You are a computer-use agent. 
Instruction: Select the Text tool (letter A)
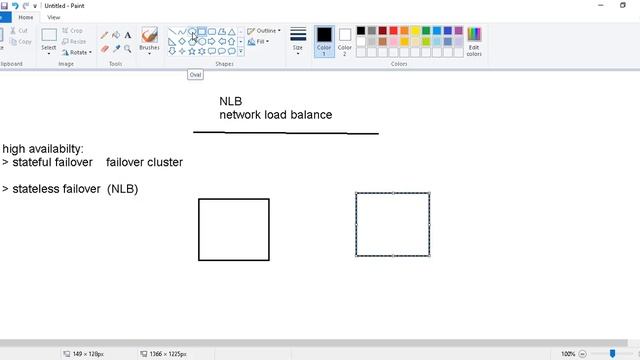click(128, 36)
